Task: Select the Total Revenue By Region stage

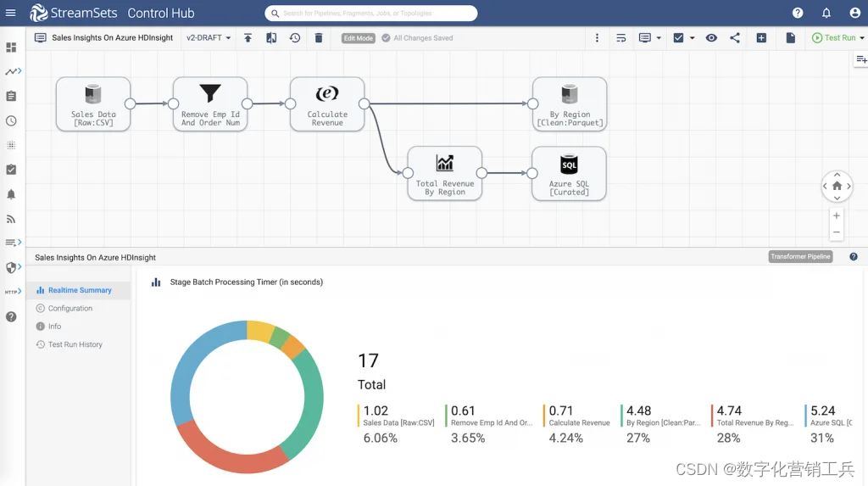Action: pyautogui.click(x=444, y=174)
